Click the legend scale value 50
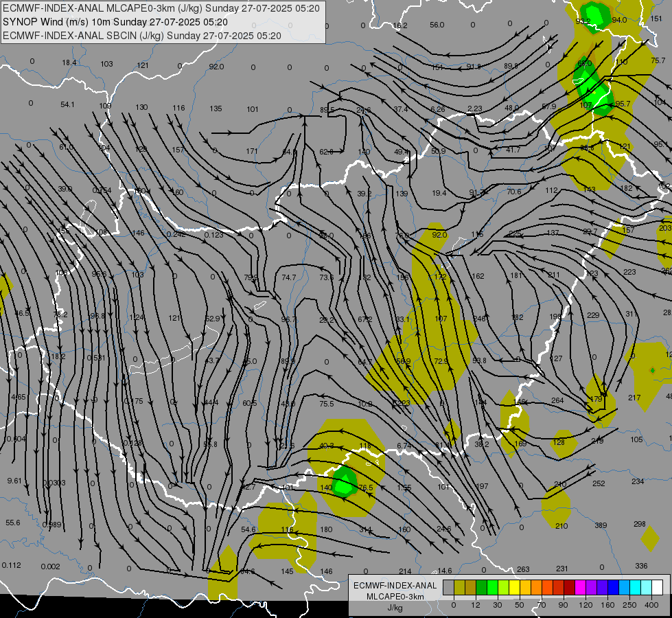The width and height of the screenshot is (672, 618). click(520, 605)
